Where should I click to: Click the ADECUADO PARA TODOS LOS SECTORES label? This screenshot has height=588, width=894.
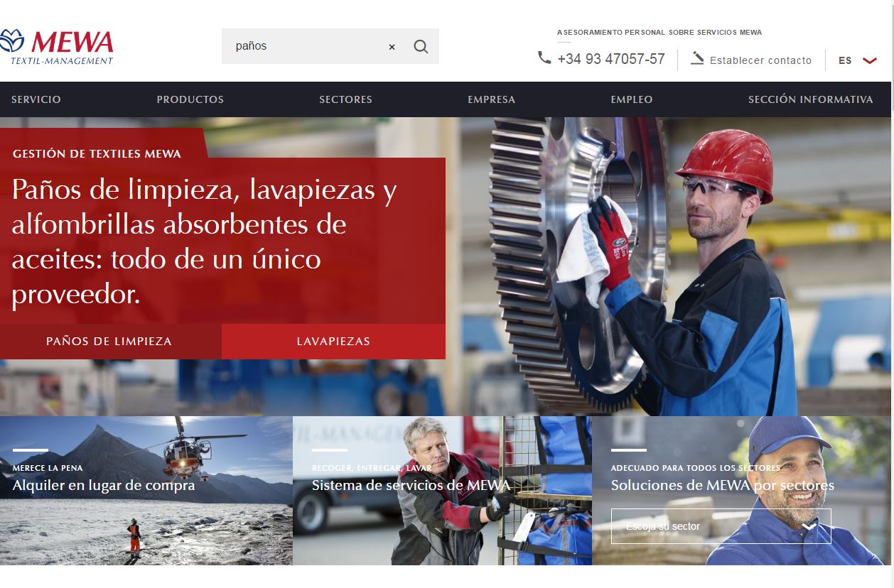click(x=696, y=468)
